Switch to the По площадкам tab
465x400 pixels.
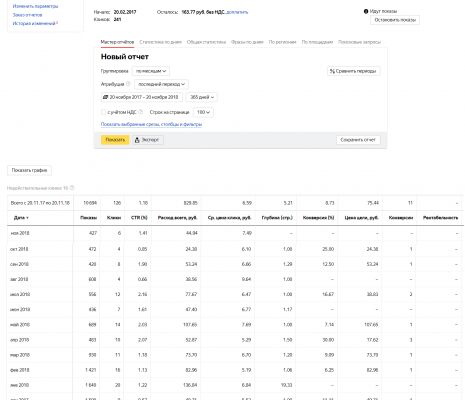pos(317,42)
